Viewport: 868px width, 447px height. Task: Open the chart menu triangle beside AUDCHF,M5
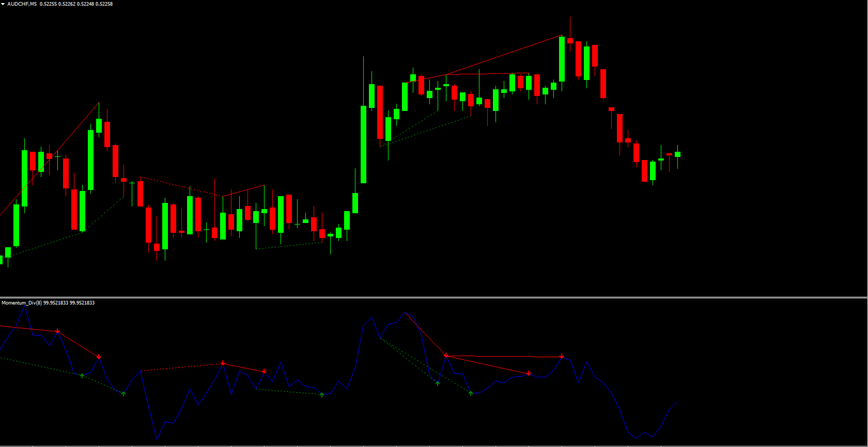click(3, 4)
